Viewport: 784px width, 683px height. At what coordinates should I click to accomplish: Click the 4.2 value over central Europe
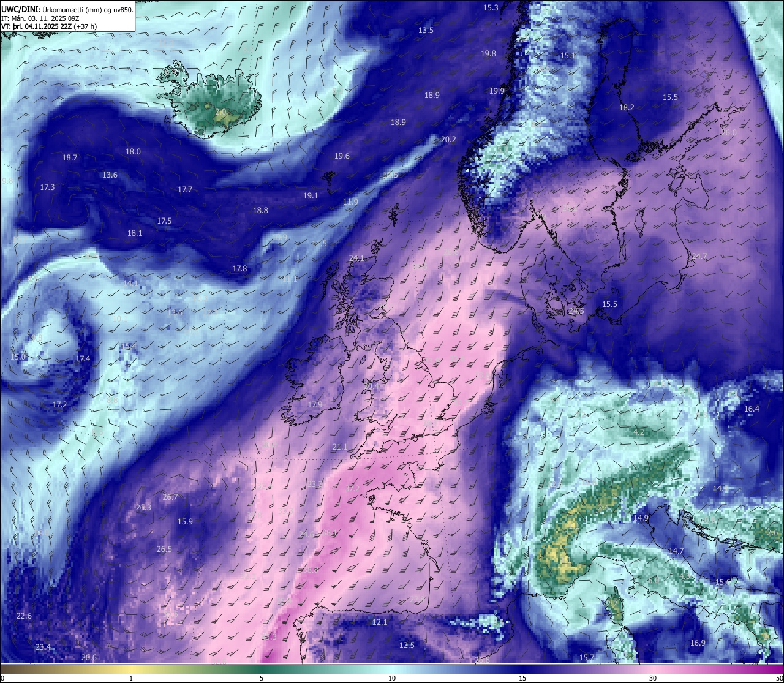point(638,432)
